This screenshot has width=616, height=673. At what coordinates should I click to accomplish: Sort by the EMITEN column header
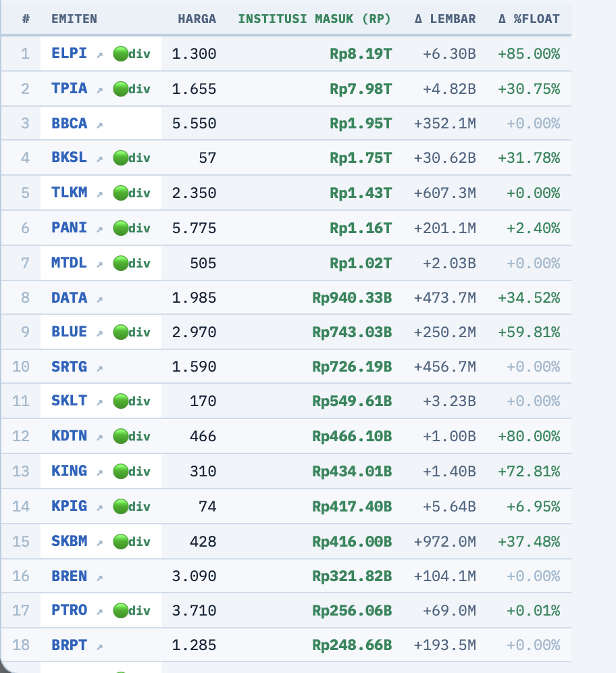(74, 19)
